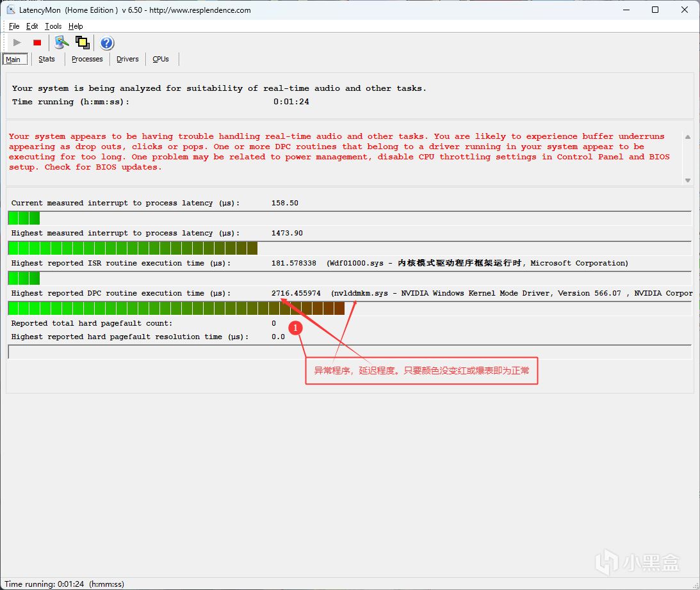Click 'Your system is being analyzed' text

coord(219,88)
